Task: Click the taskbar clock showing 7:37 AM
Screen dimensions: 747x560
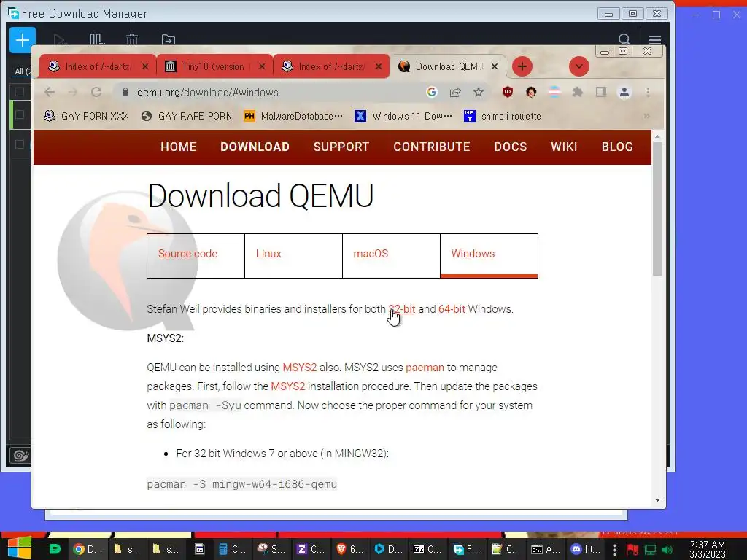Action: (707, 549)
